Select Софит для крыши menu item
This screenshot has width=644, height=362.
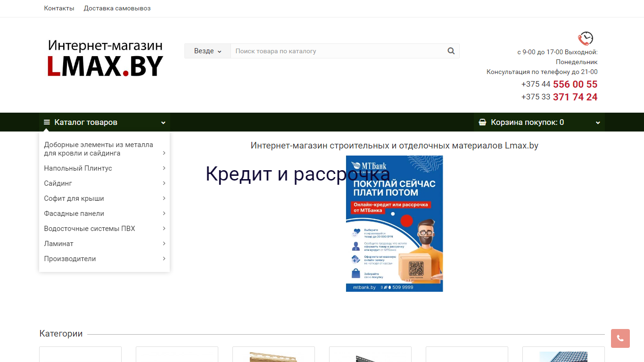click(74, 198)
